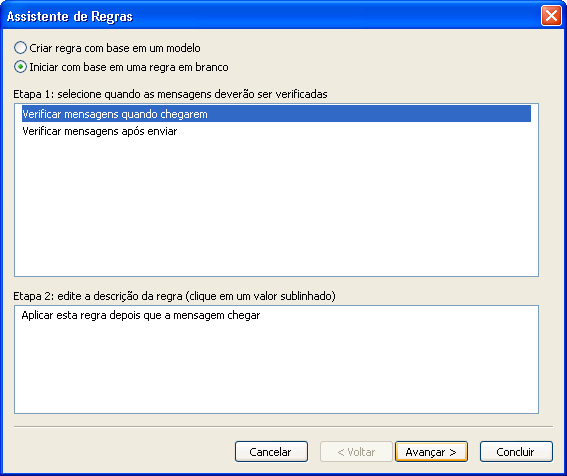Go back with the '< Voltar' button
The image size is (567, 476).
(x=356, y=452)
